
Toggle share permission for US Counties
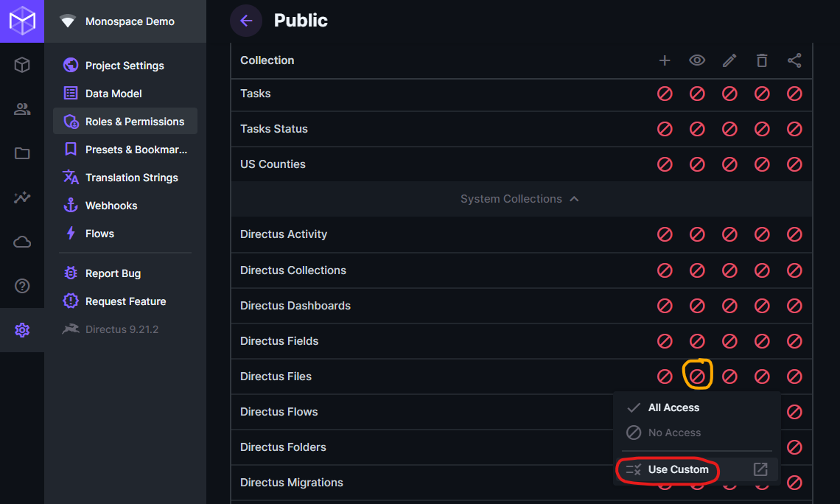coord(794,164)
